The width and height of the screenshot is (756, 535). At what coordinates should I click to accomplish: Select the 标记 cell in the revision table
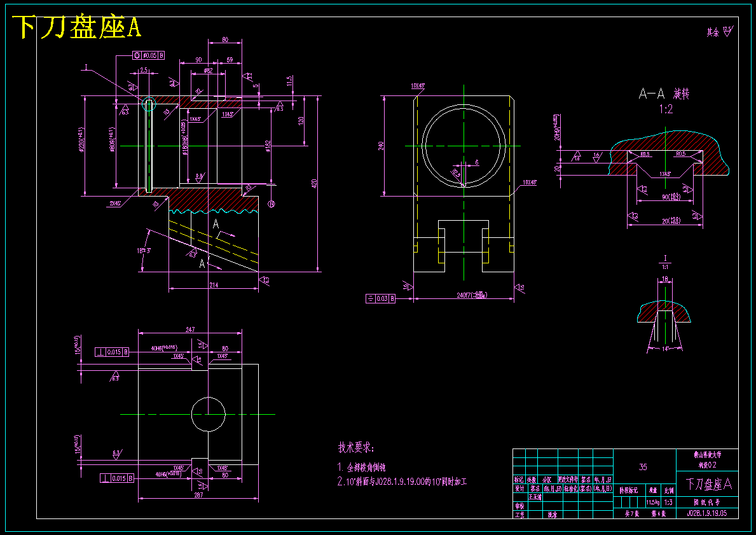pos(519,480)
